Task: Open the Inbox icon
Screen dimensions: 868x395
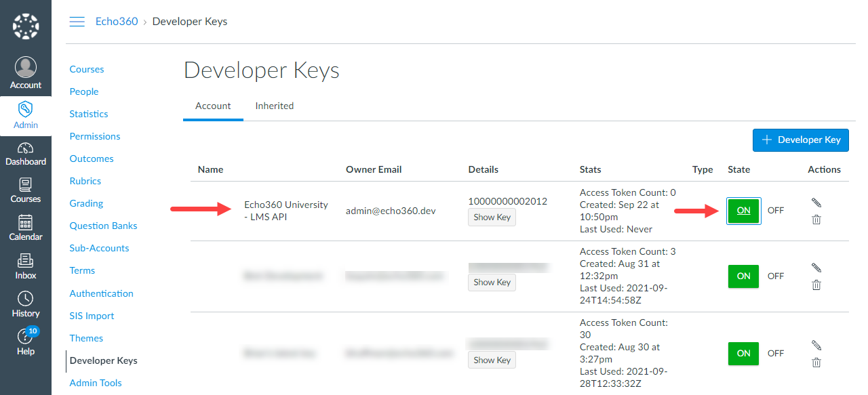Action: 26,266
